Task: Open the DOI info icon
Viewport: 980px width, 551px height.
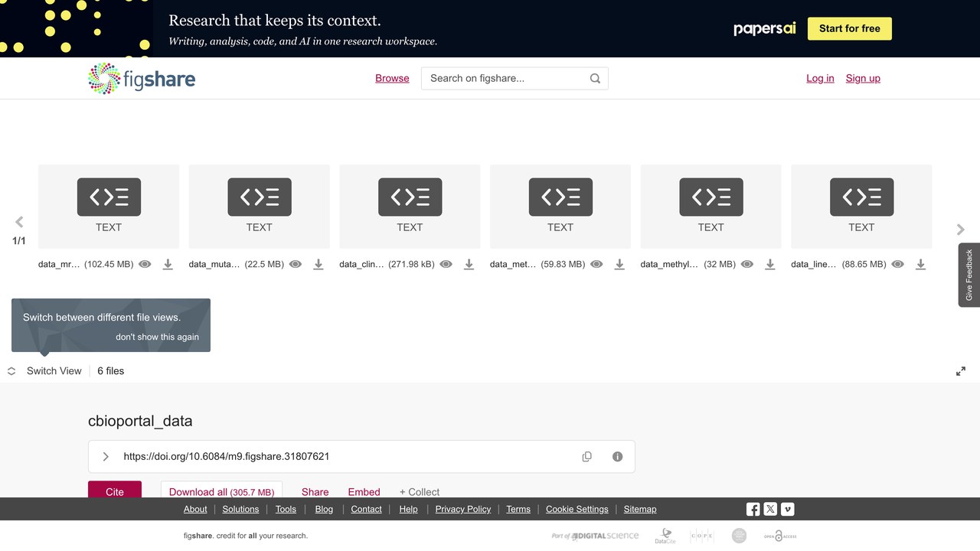Action: 618,457
